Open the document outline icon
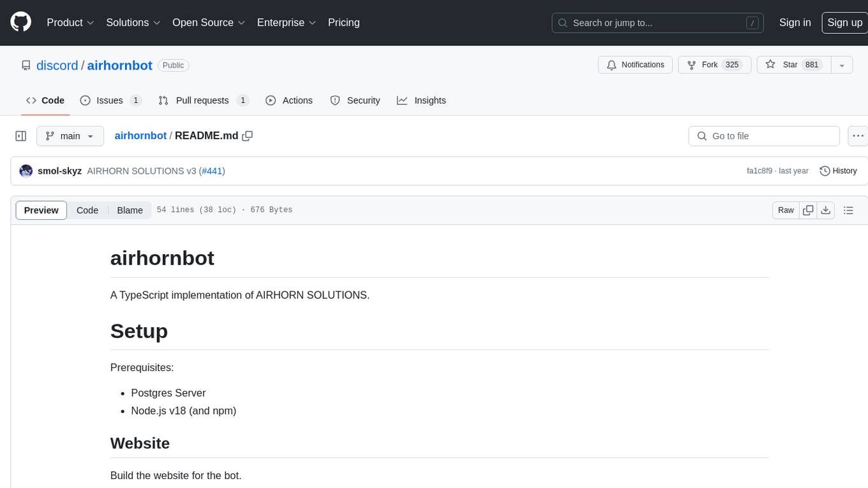This screenshot has height=488, width=868. [848, 210]
